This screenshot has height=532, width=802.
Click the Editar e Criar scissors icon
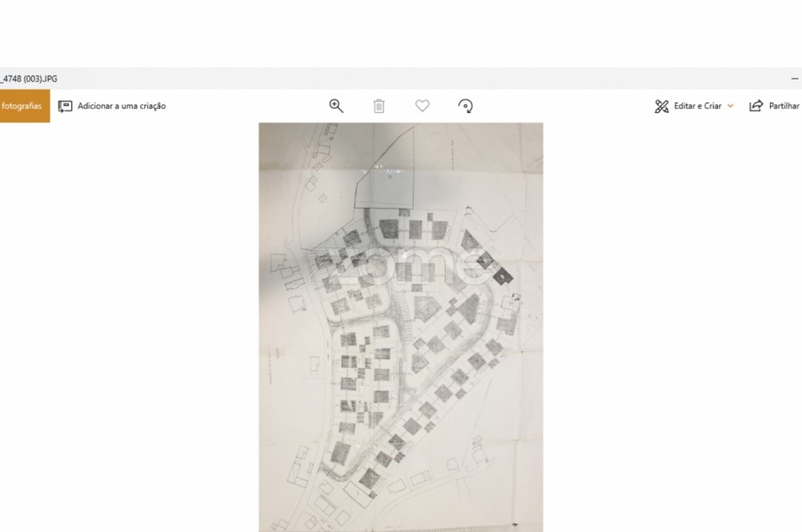click(661, 106)
